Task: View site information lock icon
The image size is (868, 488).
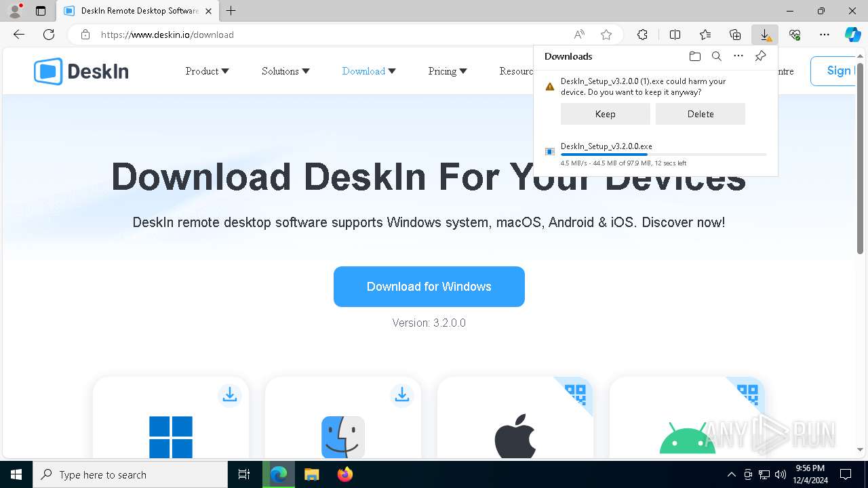Action: [85, 35]
